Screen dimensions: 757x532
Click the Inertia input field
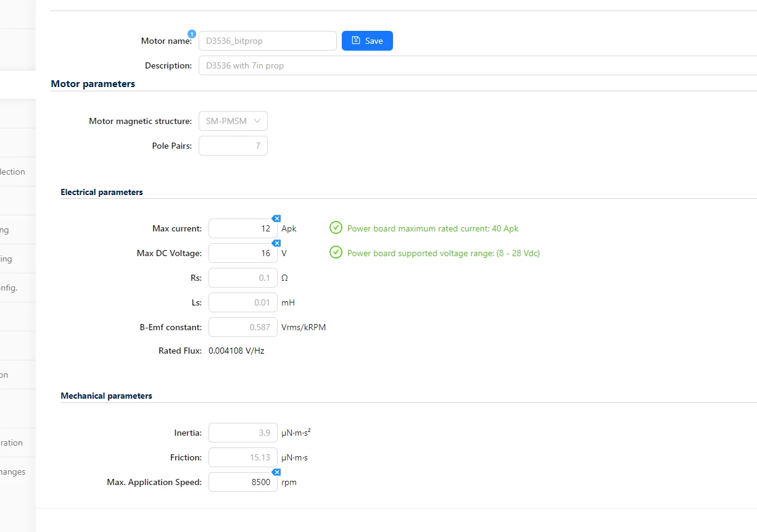tap(243, 433)
